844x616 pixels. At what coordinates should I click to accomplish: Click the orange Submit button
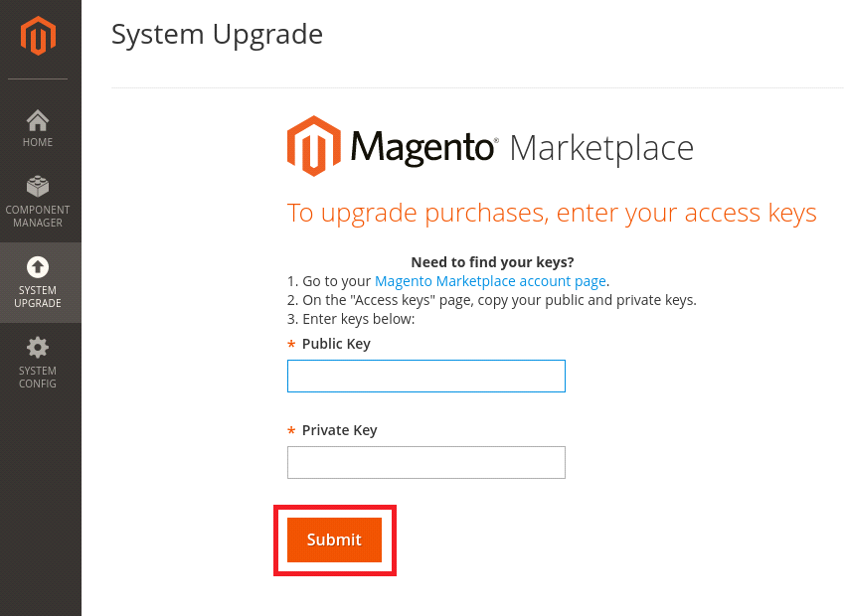click(334, 539)
